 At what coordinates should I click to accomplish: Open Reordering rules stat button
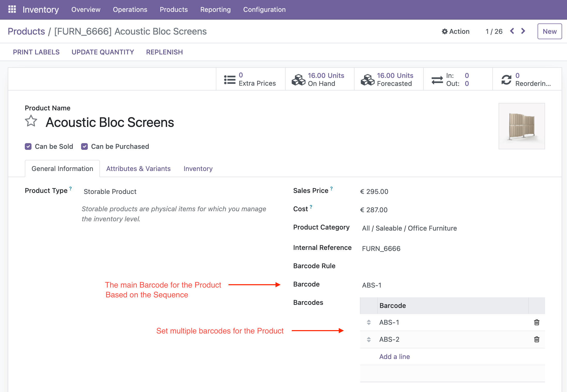point(527,79)
